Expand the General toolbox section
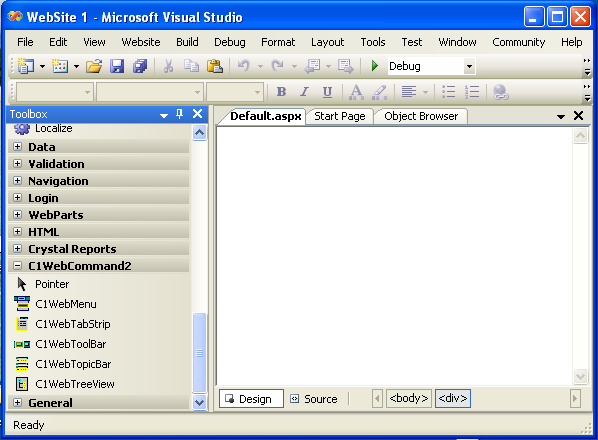 17,402
